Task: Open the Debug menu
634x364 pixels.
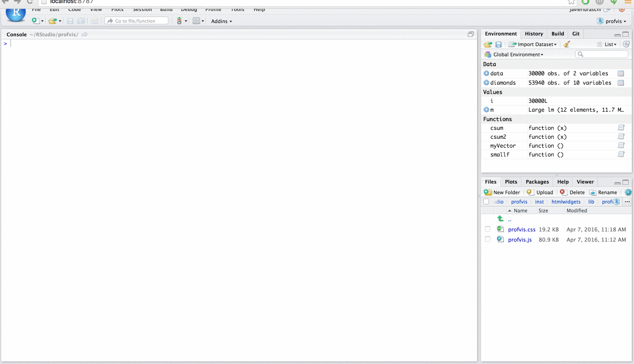Action: 188,9
